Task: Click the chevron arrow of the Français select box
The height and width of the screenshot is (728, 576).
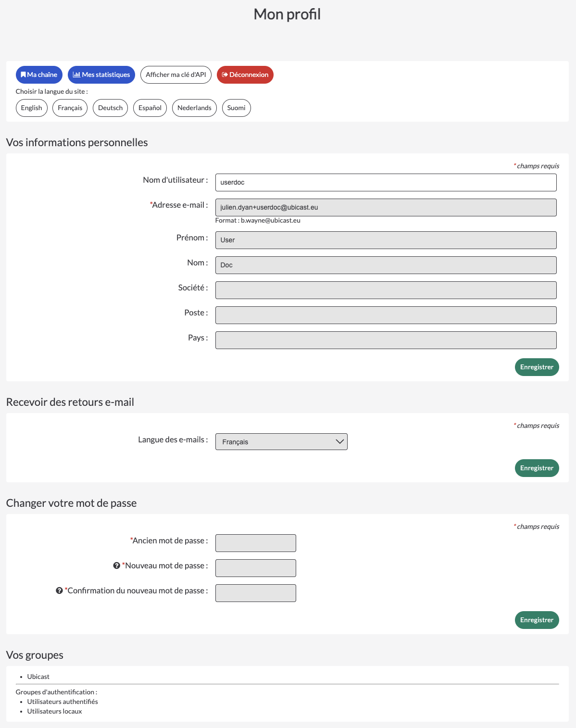Action: coord(340,442)
